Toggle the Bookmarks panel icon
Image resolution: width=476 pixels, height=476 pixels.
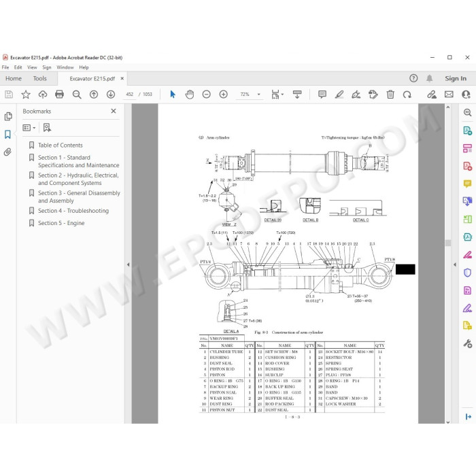click(8, 134)
